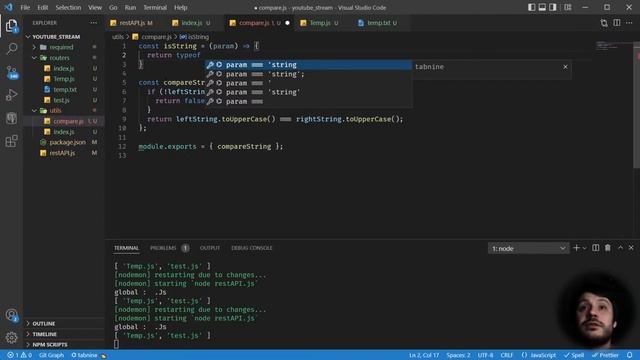Viewport: 640px width, 360px height.
Task: Create a new terminal with plus icon
Action: coord(576,248)
